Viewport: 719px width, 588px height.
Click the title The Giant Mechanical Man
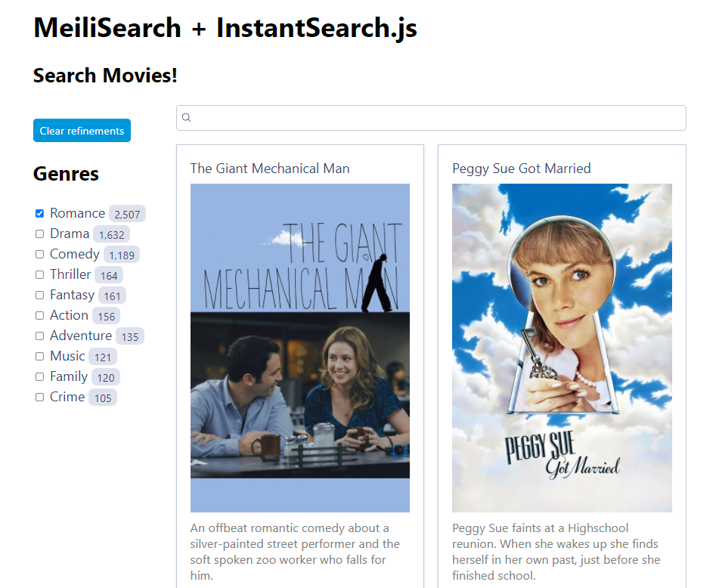pyautogui.click(x=270, y=169)
